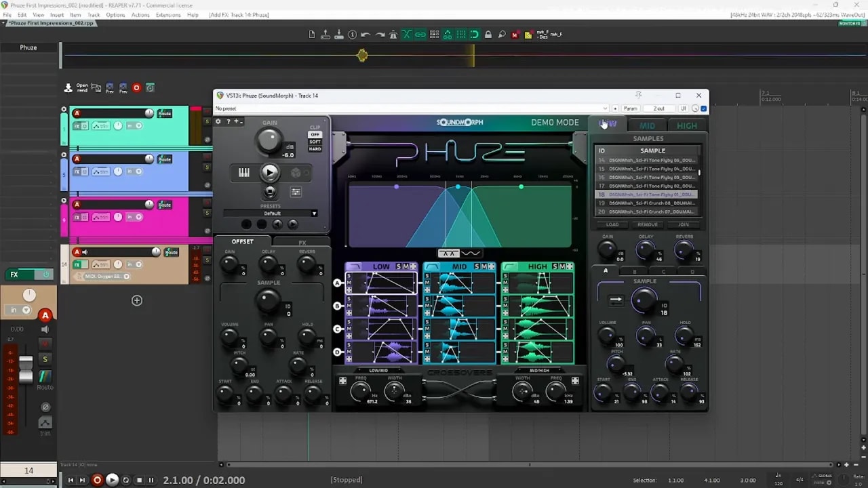Viewport: 868px width, 488px height.
Task: Click the master track volume fader
Action: (x=25, y=369)
